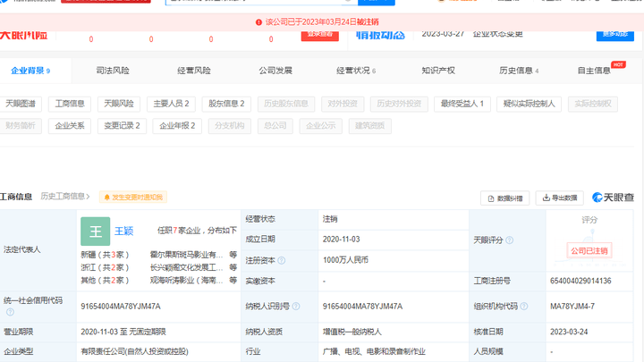Select 注册资本 value 1000万人民币
The image size is (644, 362).
[x=345, y=260]
